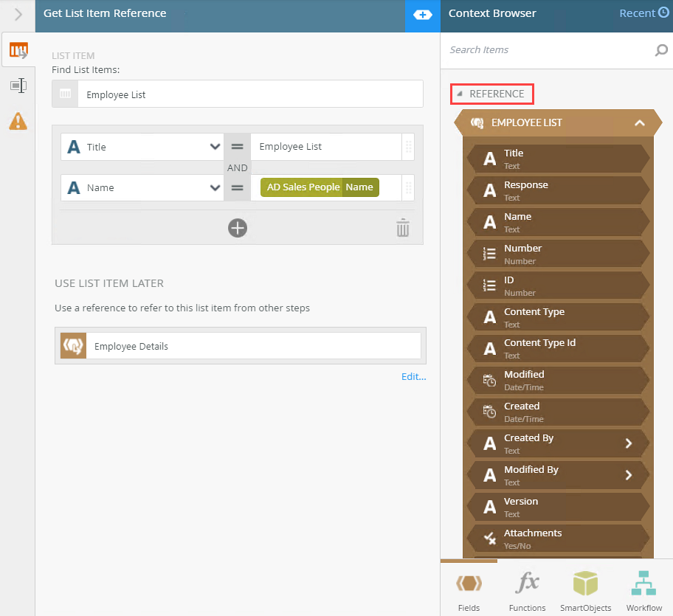The width and height of the screenshot is (673, 616).
Task: Select the Title text field
Action: [x=558, y=159]
